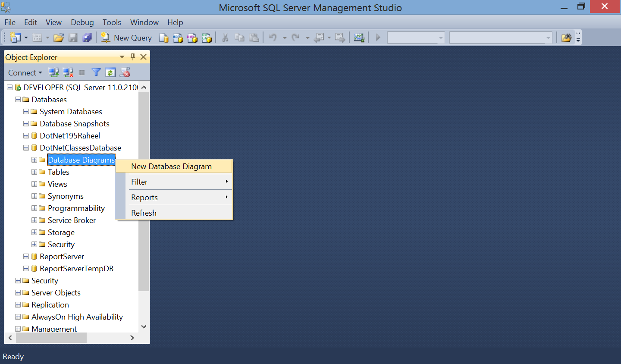Screen dimensions: 621x364
Task: Collapse the DotNetClassesDatabase node
Action: pos(26,148)
